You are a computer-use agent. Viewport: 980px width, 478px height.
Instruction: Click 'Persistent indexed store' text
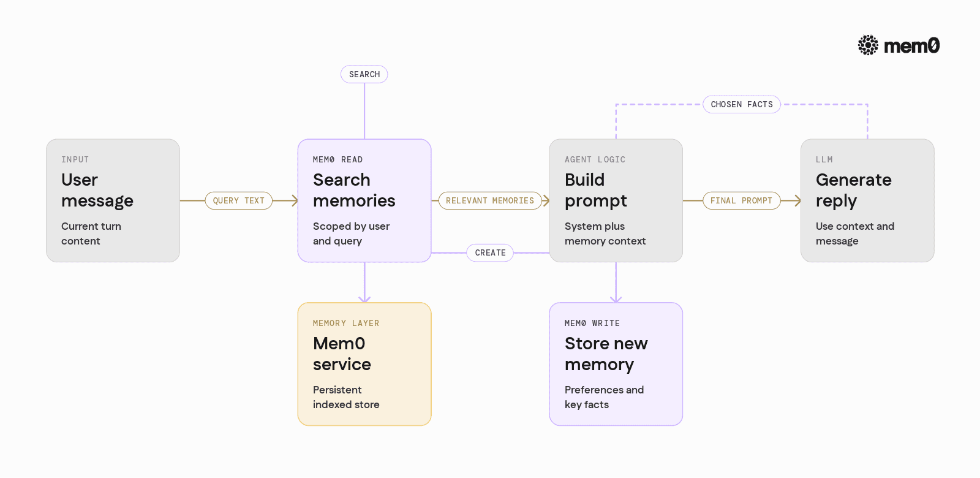346,397
